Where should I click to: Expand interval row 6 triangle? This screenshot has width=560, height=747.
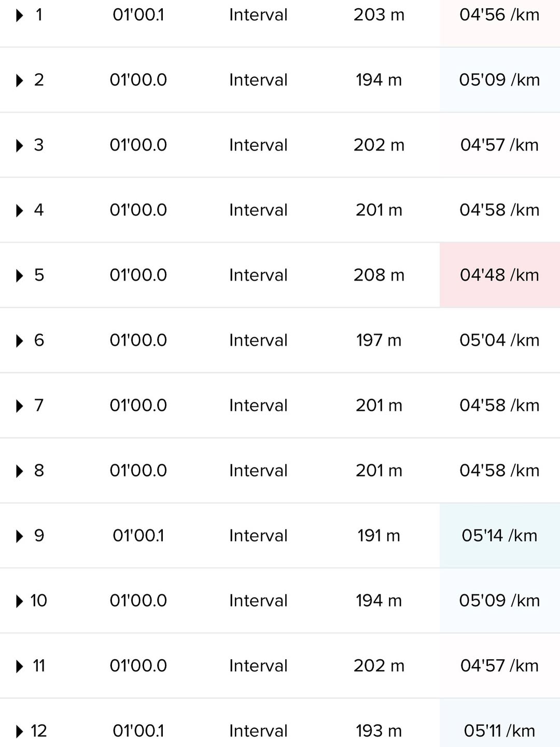[20, 341]
